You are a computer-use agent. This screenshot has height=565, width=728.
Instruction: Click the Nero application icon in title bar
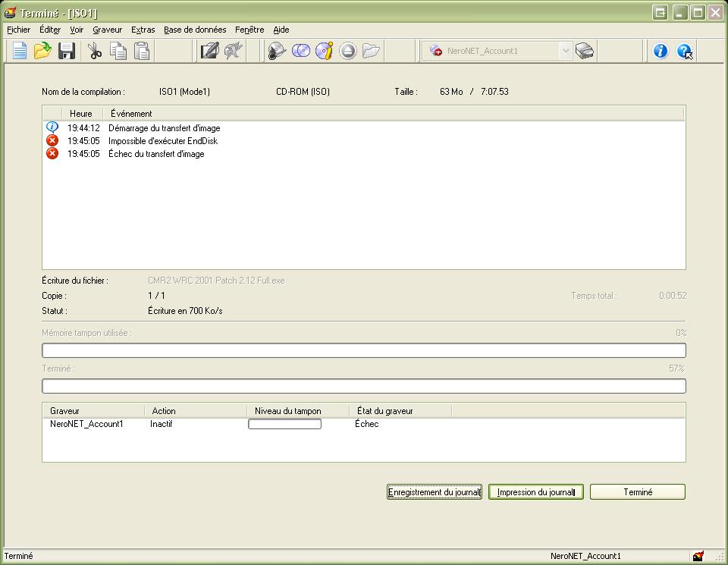10,13
